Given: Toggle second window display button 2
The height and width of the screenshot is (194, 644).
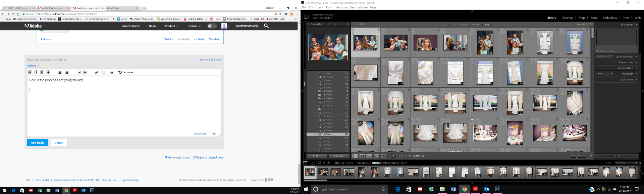Looking at the screenshot, I should tap(312, 163).
